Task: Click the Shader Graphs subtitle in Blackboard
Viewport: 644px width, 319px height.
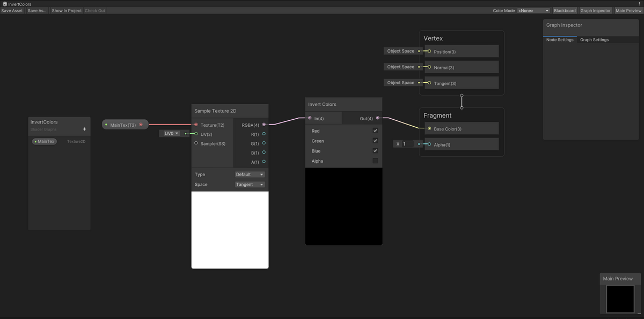Action: [43, 129]
